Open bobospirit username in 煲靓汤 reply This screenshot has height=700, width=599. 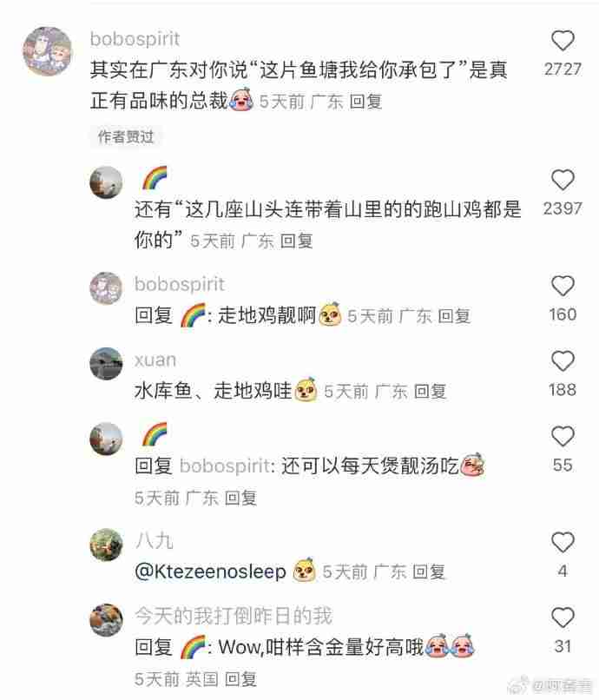pos(224,466)
